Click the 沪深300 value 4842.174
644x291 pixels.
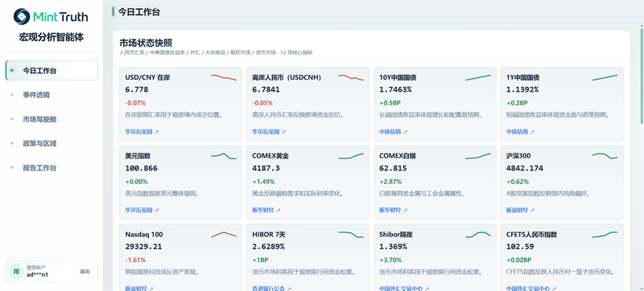coord(525,168)
